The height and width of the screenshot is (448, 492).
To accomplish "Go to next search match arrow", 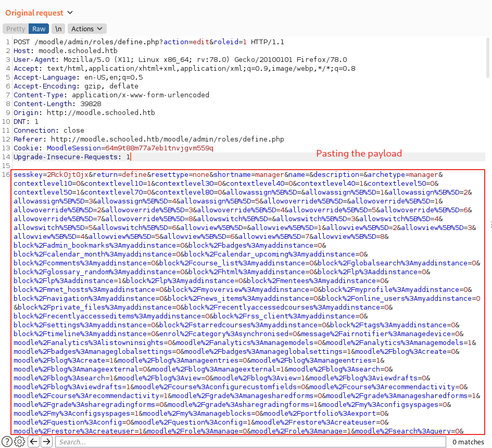I will [x=46, y=442].
